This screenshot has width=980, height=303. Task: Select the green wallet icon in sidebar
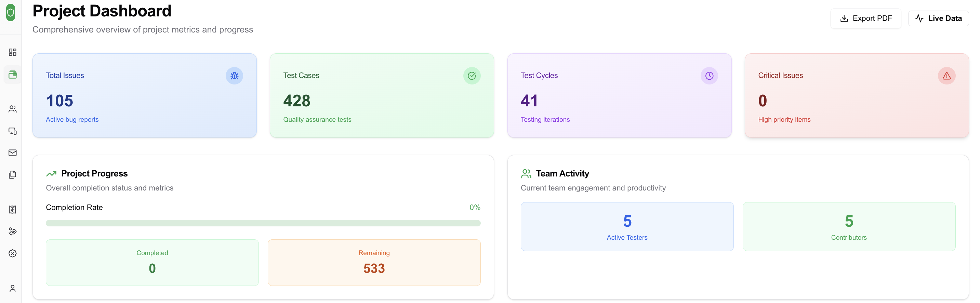click(x=13, y=74)
